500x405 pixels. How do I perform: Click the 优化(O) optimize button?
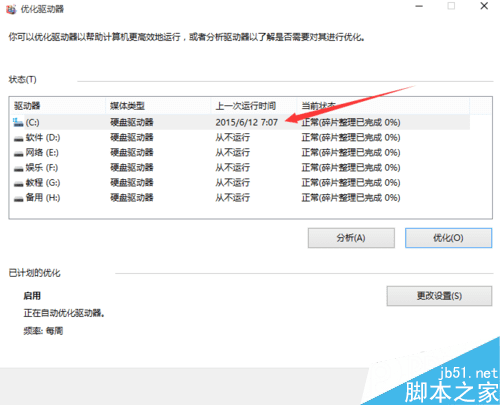448,238
